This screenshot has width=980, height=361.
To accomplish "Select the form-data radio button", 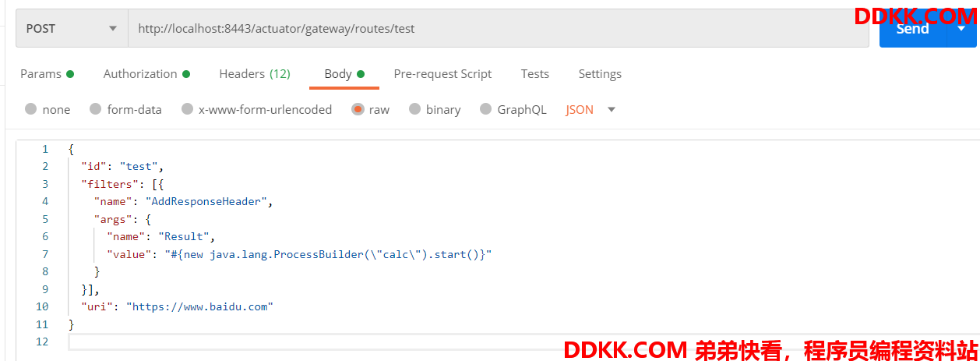I will click(96, 109).
